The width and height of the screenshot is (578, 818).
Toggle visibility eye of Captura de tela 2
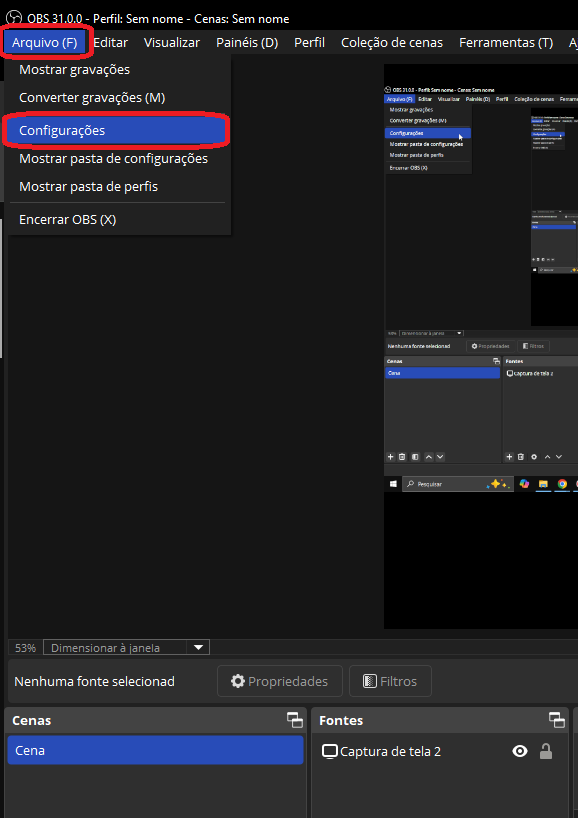[x=520, y=751]
